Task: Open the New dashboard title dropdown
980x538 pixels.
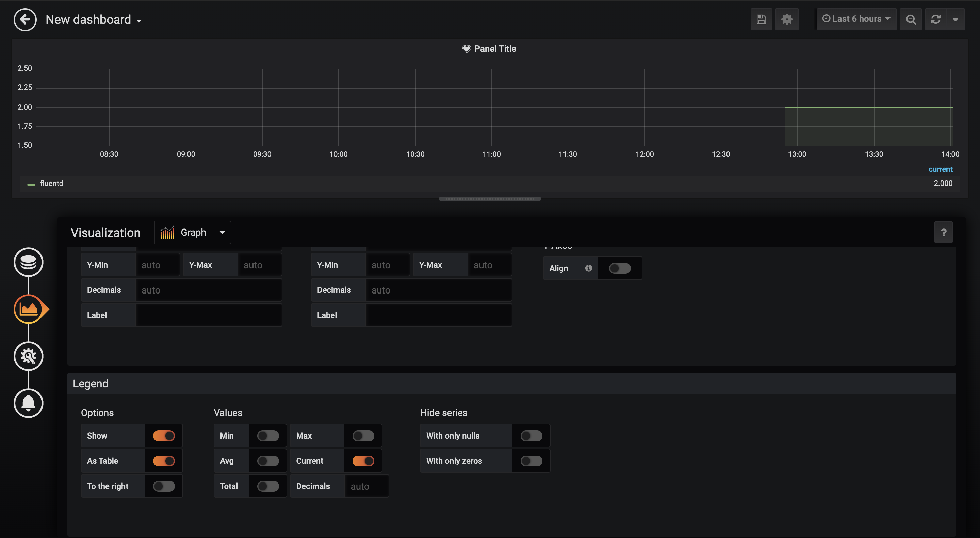Action: (x=93, y=19)
